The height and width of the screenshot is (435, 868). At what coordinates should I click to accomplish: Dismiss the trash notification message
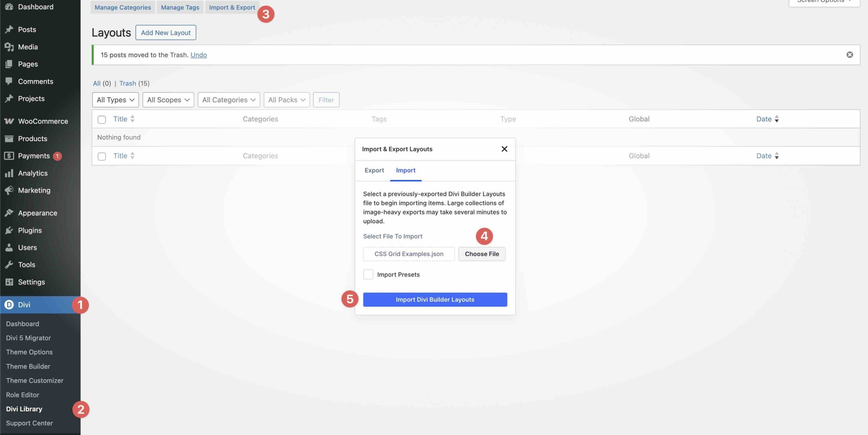point(850,55)
